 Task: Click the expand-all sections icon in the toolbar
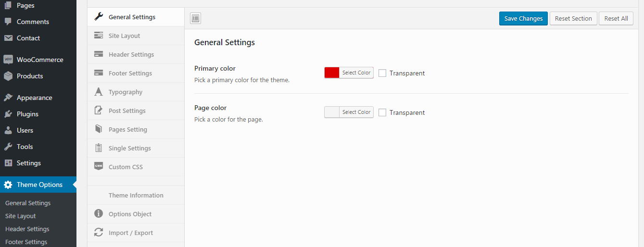[x=195, y=19]
